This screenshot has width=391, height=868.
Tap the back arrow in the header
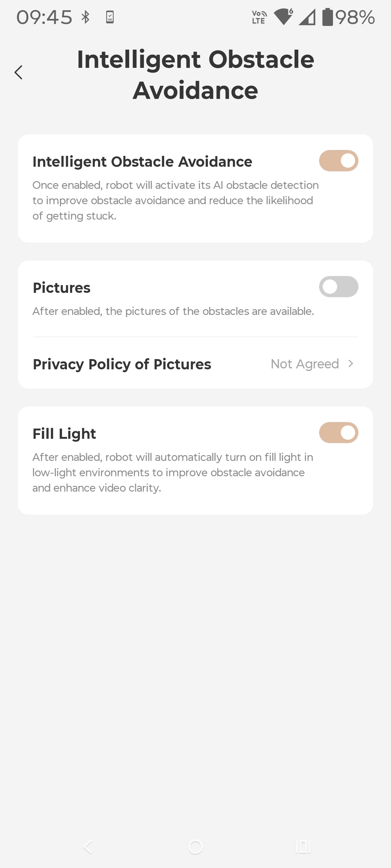click(x=19, y=72)
